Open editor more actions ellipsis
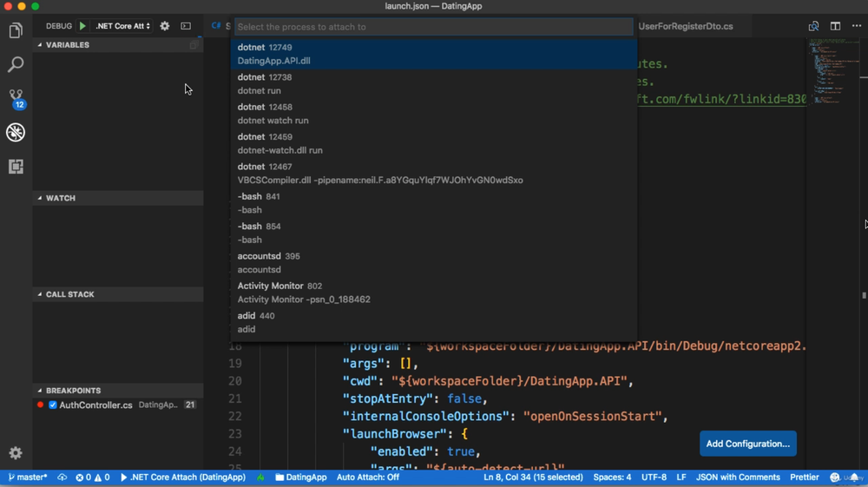The height and width of the screenshot is (487, 868). tap(857, 26)
